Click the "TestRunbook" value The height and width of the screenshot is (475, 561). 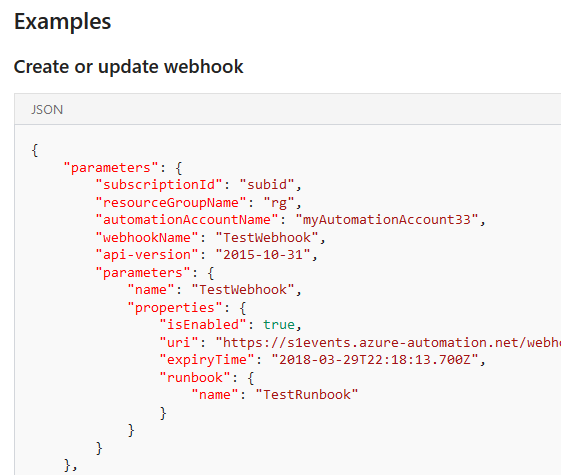[307, 395]
